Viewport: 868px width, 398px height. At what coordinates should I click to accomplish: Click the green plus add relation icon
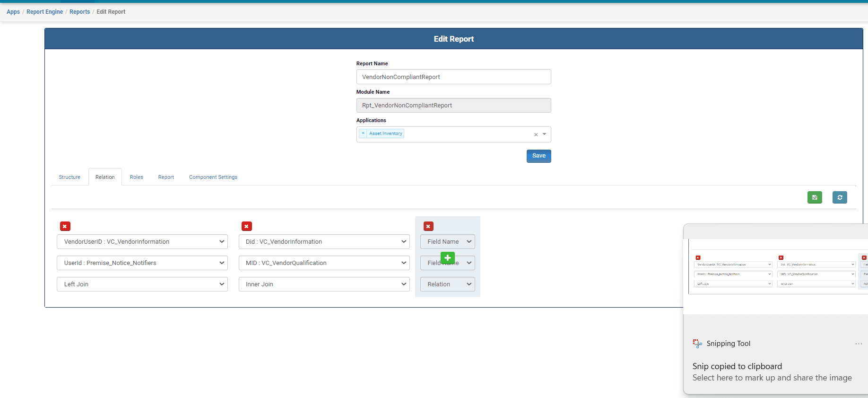[x=448, y=258]
